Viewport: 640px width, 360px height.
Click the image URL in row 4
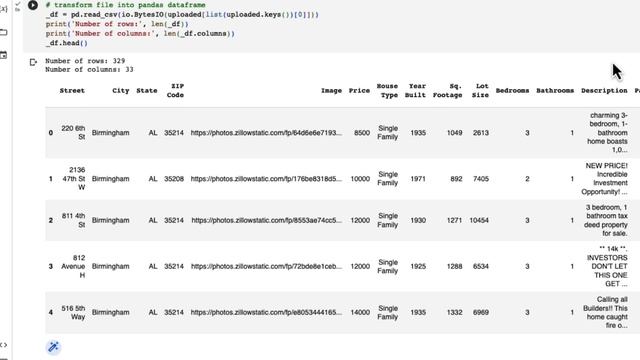pos(266,312)
